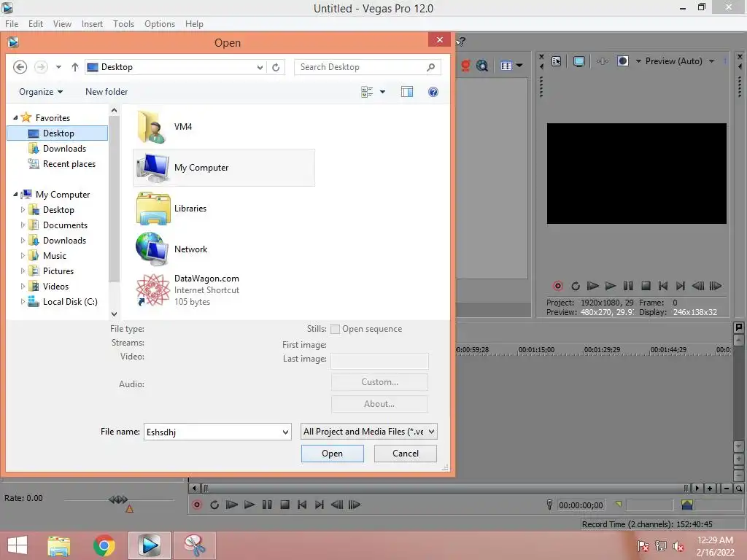Click the project video properties icon
The width and height of the screenshot is (747, 560).
(556, 61)
